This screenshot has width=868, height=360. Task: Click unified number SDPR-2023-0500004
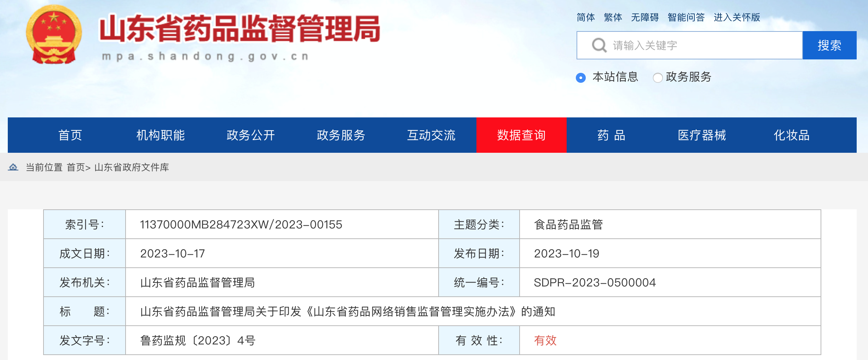point(595,283)
